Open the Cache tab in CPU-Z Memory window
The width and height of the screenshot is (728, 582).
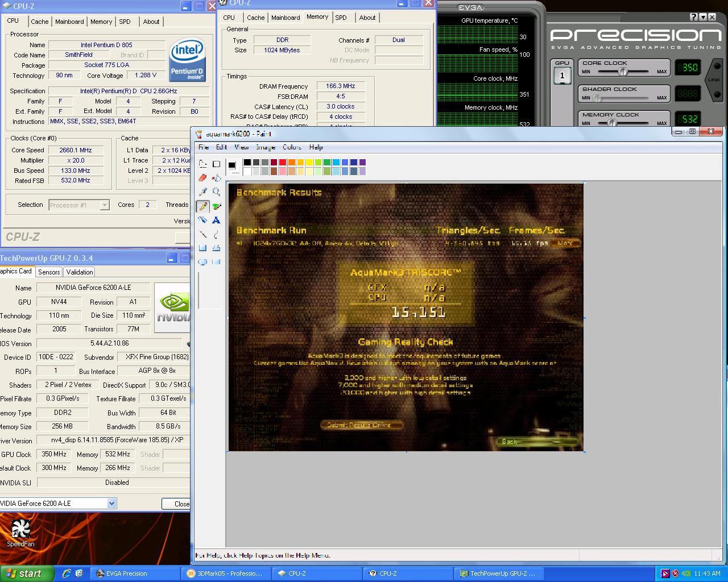[x=255, y=18]
